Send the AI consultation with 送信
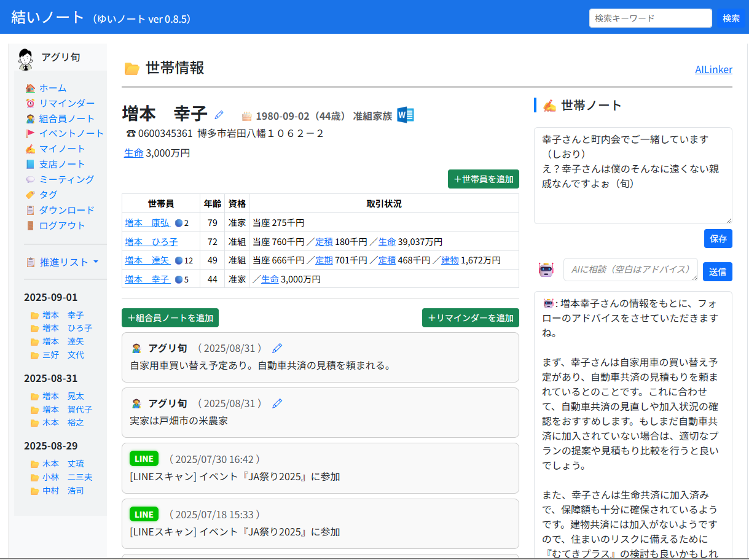749x560 pixels. 718,271
